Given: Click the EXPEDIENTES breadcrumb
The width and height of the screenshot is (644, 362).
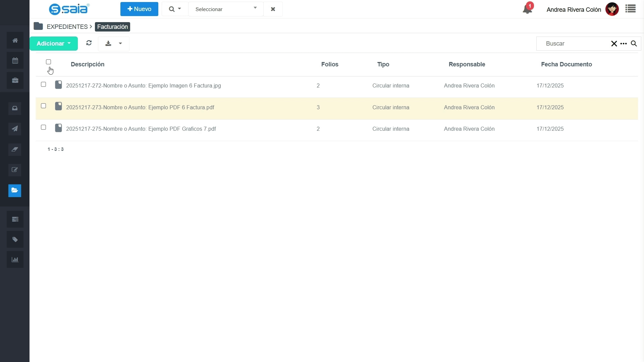Looking at the screenshot, I should click(x=67, y=27).
